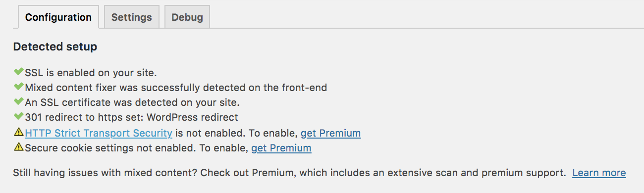Follow get Premium link on the HSTS line

click(x=330, y=133)
